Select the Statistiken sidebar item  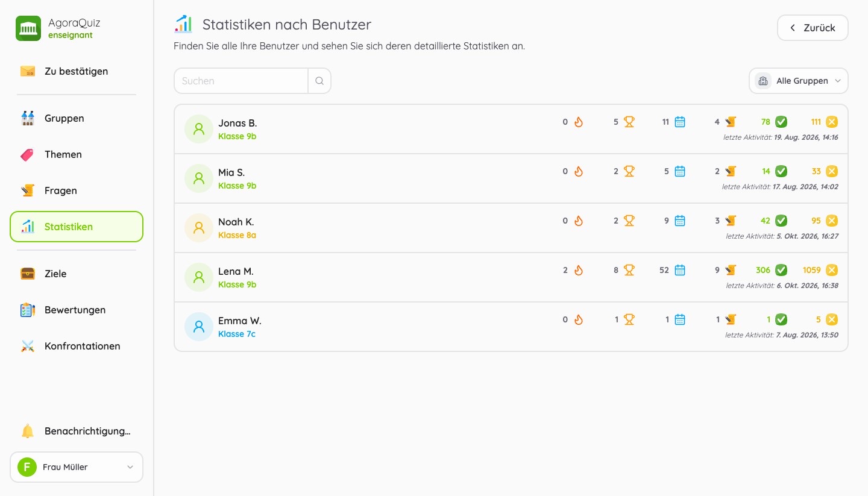[x=77, y=227]
